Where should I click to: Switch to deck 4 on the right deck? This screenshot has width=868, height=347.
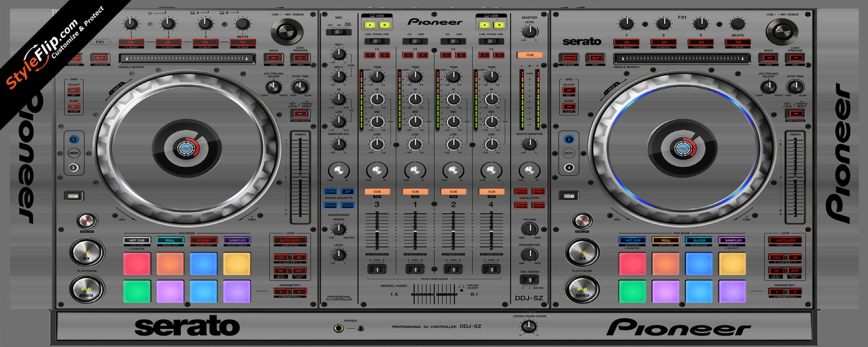[569, 168]
